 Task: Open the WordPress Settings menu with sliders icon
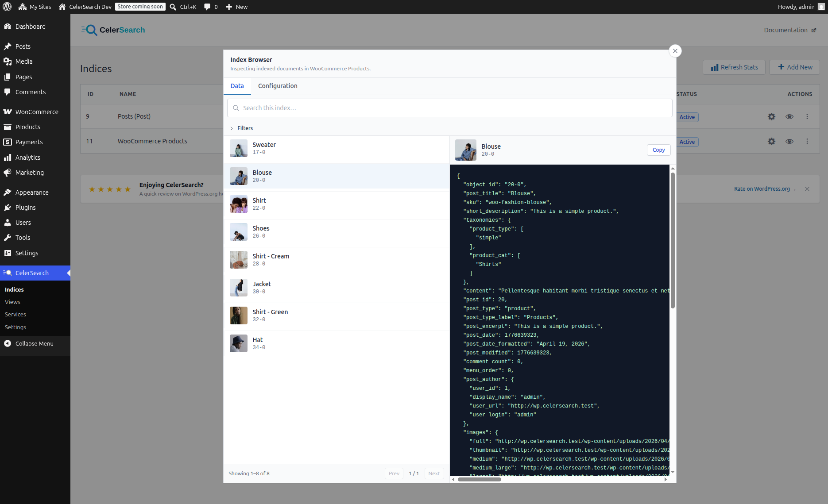[35, 253]
